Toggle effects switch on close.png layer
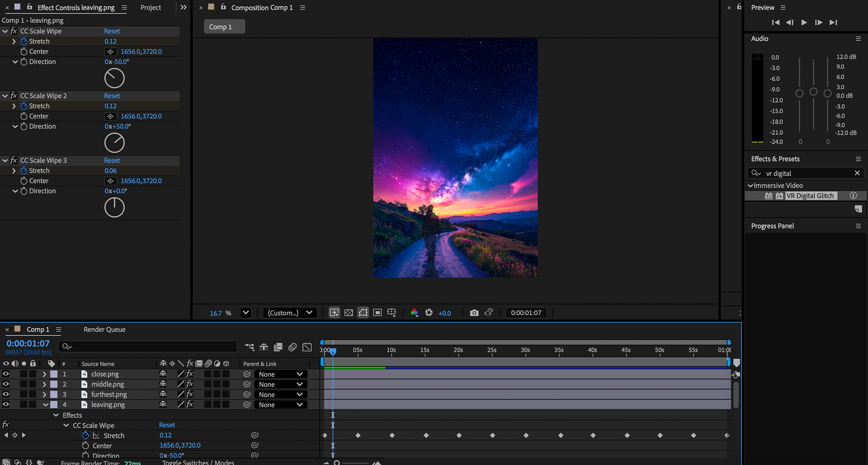868x465 pixels. 190,374
